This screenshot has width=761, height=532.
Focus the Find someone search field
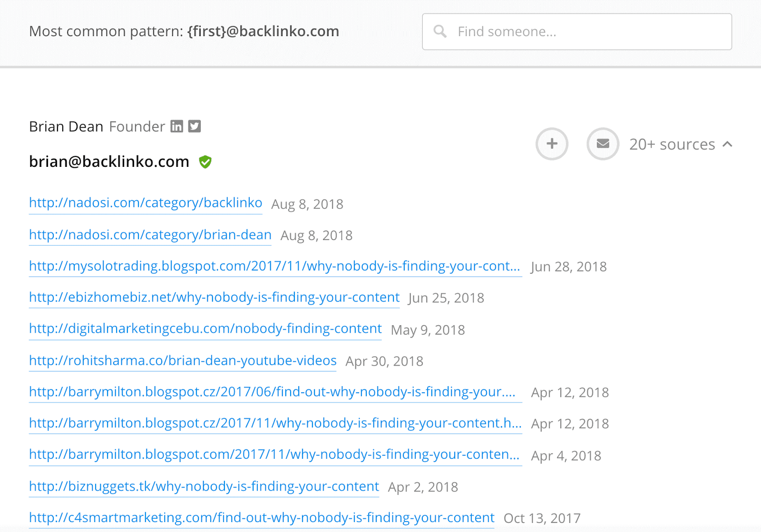[x=577, y=31]
